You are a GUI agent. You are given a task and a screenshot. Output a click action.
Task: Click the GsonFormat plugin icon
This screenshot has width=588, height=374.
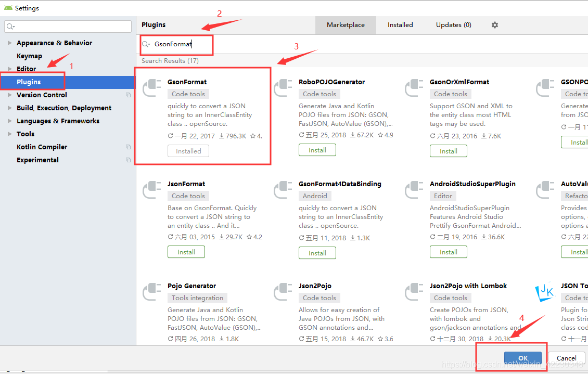(152, 88)
